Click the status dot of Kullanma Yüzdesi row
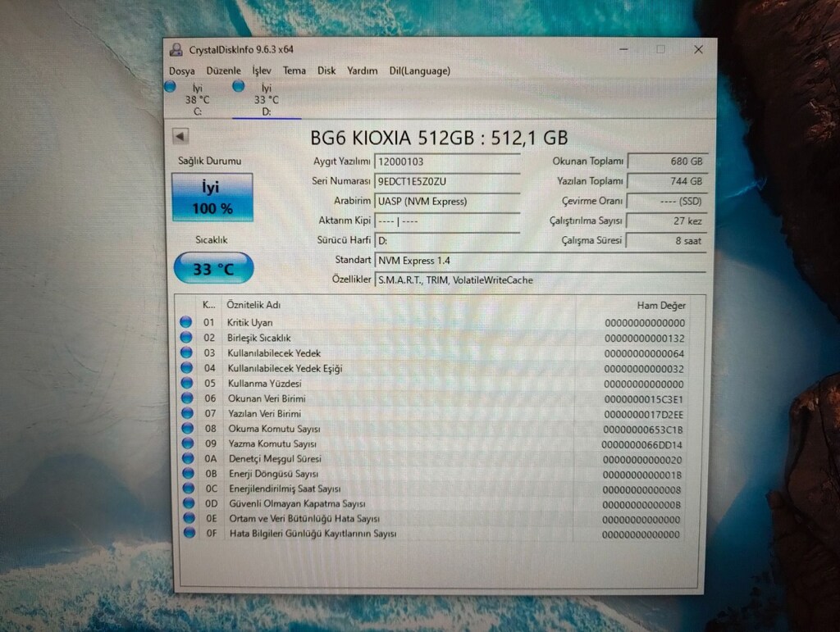 pos(187,383)
